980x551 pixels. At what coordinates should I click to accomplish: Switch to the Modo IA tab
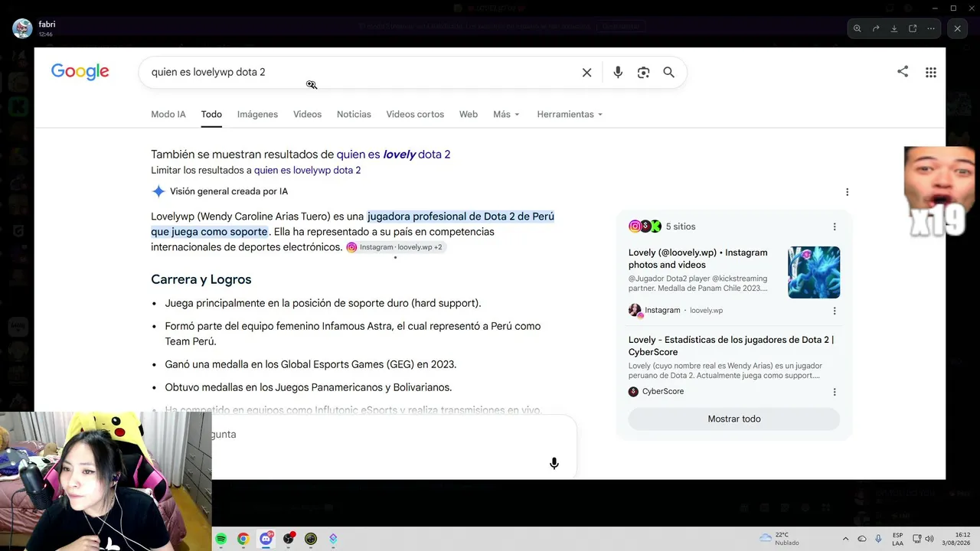tap(168, 114)
